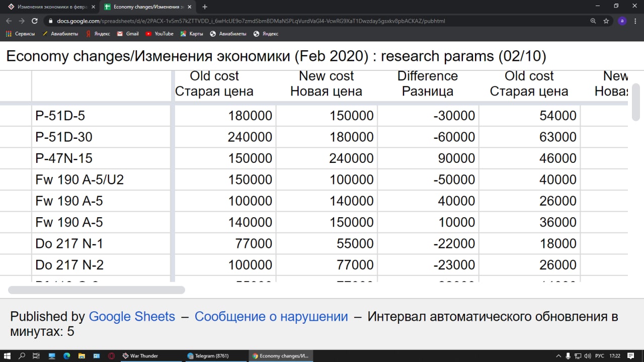Switch input language via РУС indicator
The image size is (644, 362).
(x=600, y=355)
